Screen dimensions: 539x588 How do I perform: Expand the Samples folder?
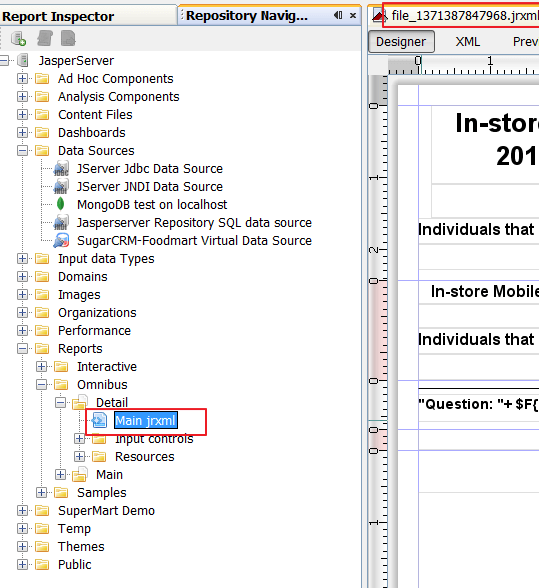[x=42, y=493]
